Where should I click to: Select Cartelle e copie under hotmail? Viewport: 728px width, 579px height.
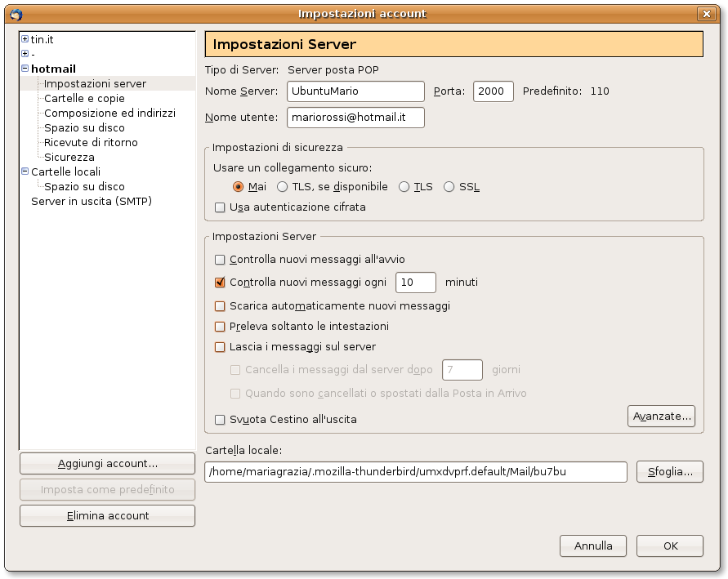click(x=84, y=98)
